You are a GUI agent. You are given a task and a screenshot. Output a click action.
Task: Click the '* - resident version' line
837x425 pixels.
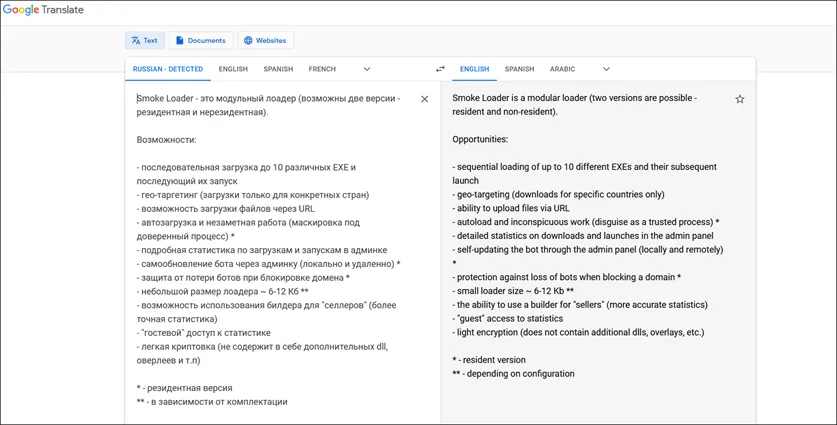pos(489,360)
